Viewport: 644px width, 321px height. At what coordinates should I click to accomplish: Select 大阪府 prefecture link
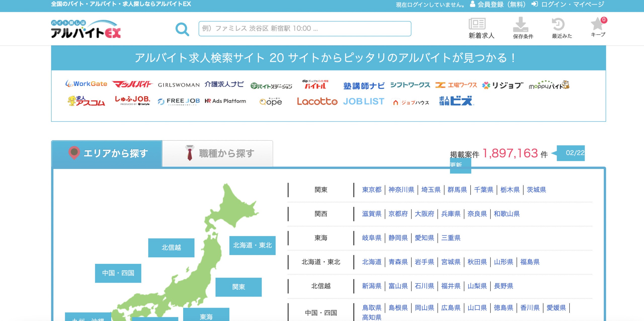click(x=424, y=214)
